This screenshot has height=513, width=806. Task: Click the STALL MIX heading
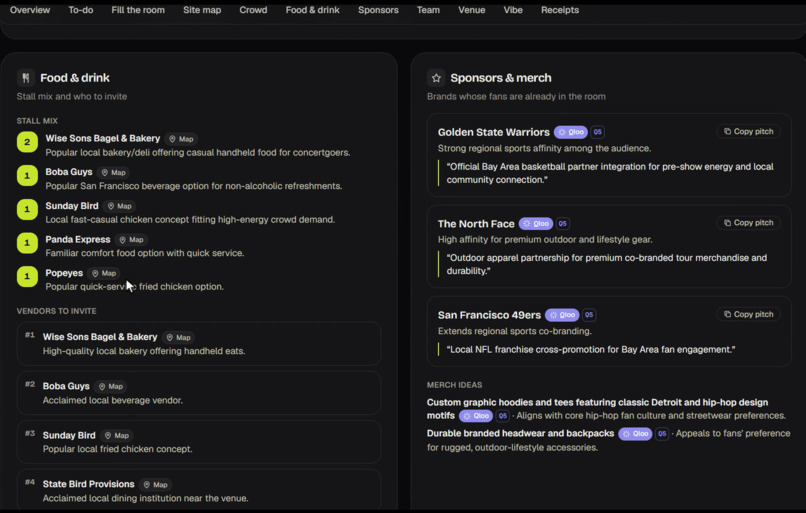click(x=37, y=121)
